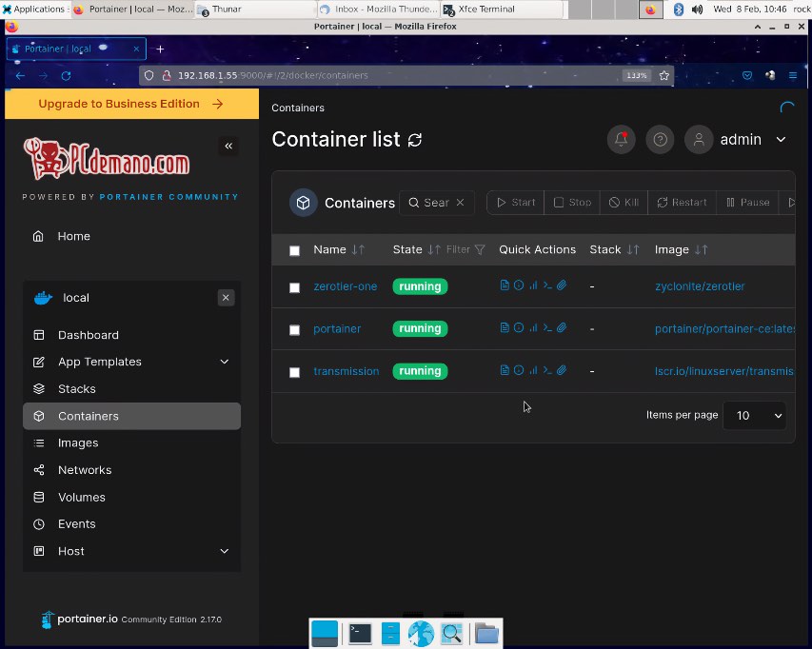Open Stacks in sidebar
This screenshot has width=812, height=649.
[132, 388]
